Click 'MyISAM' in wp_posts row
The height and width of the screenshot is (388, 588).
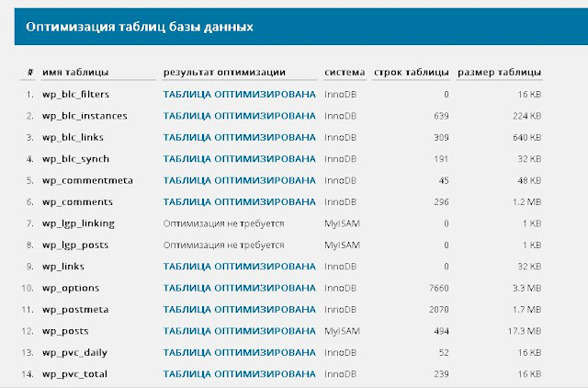pyautogui.click(x=342, y=331)
